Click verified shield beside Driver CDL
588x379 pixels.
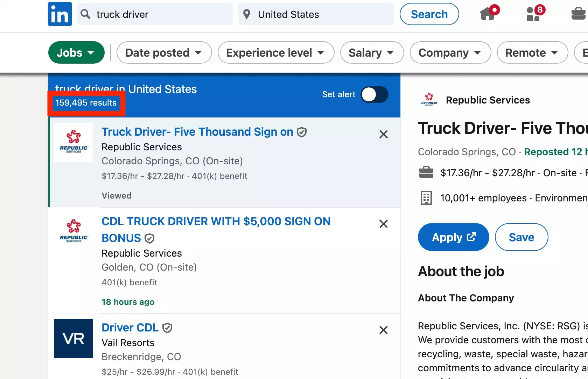tap(167, 328)
